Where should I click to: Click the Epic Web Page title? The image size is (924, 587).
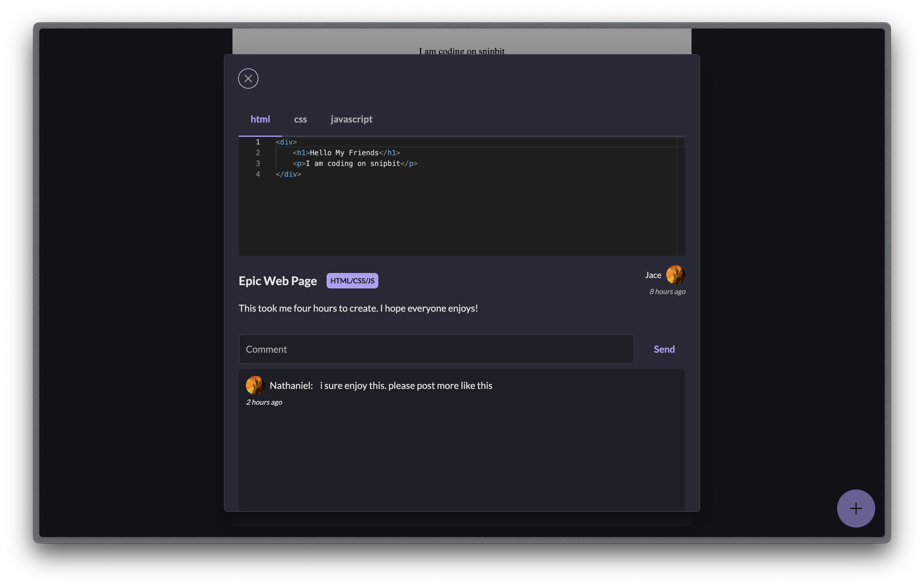(x=277, y=281)
